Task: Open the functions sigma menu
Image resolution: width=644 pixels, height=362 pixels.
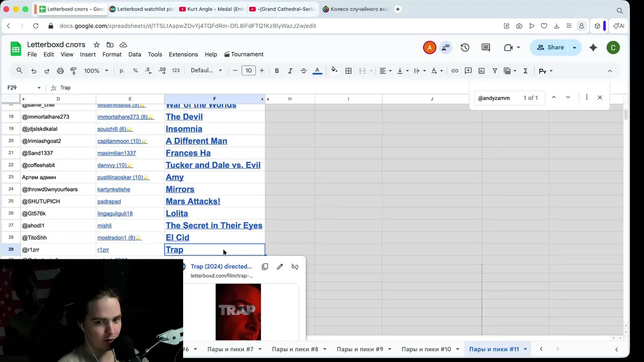Action: pos(525,71)
